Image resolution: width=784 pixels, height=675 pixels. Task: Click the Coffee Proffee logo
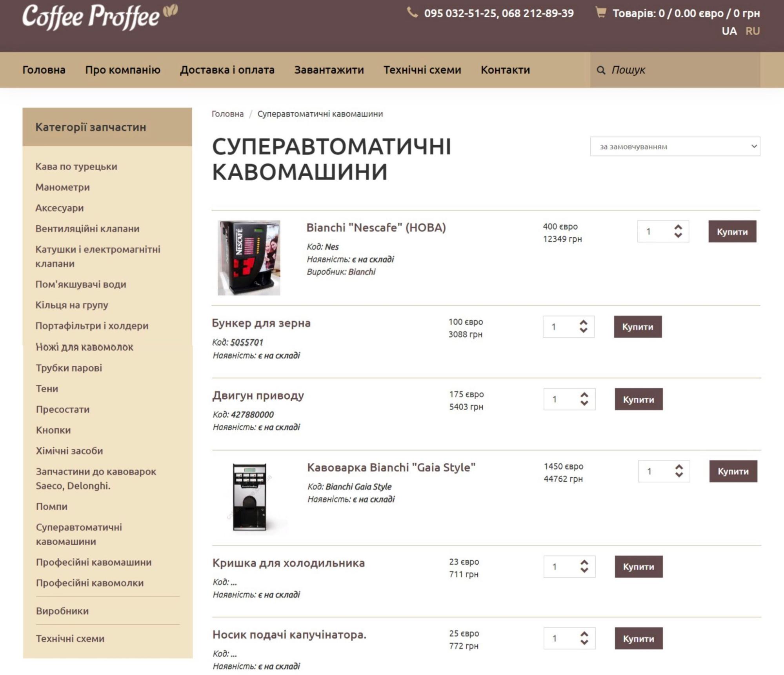[x=100, y=17]
